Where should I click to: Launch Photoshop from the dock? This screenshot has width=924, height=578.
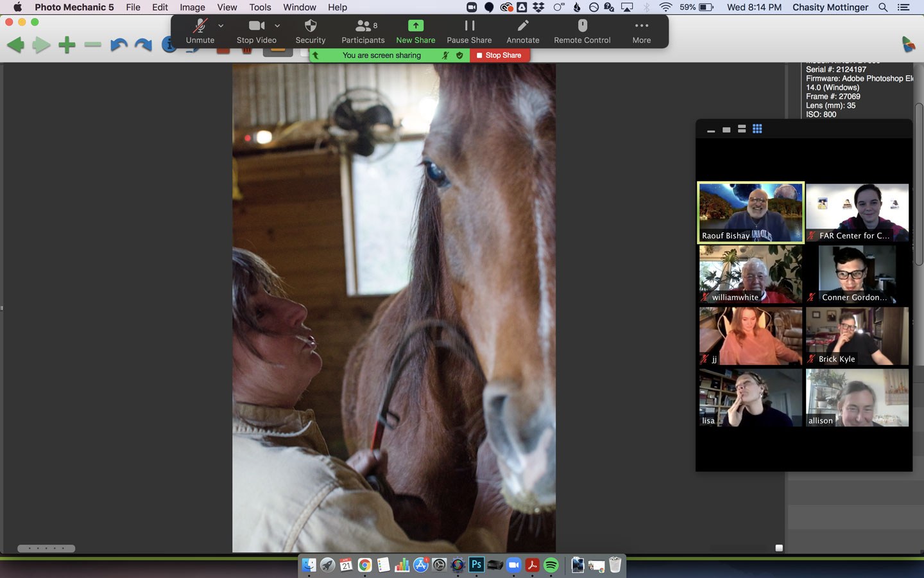[x=476, y=565]
